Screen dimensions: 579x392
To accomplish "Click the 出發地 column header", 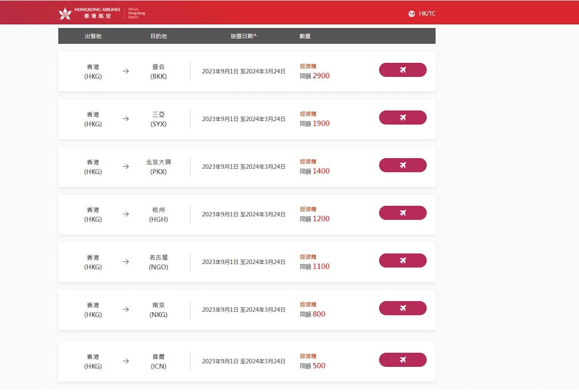I will tap(93, 36).
